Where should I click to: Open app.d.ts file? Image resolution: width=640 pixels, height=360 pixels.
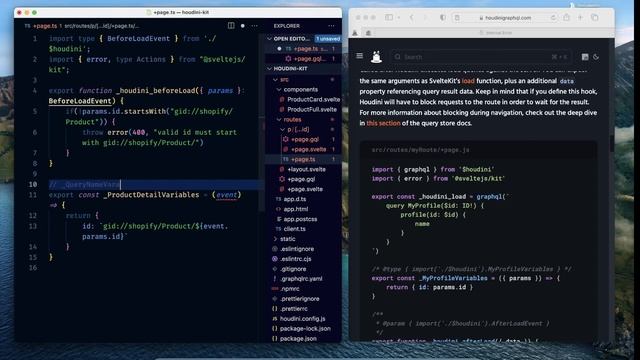point(303,199)
